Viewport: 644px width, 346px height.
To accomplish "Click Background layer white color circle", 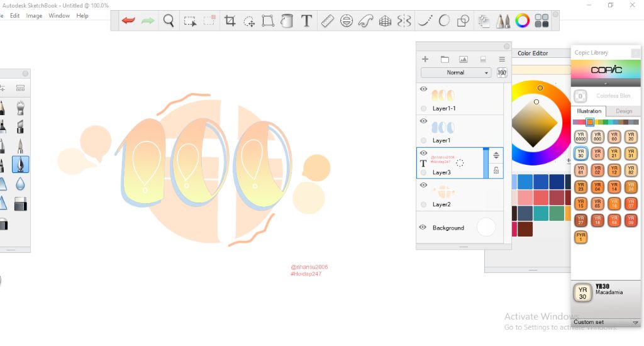I will (x=486, y=227).
